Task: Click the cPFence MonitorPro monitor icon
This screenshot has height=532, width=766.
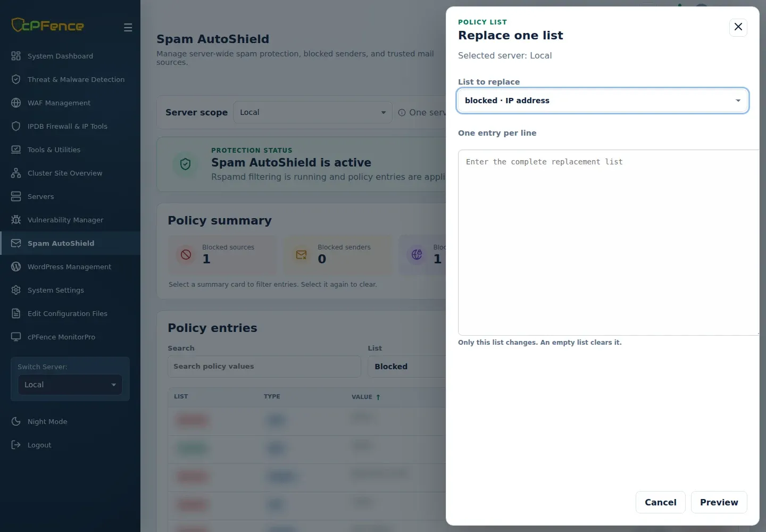Action: click(x=16, y=337)
